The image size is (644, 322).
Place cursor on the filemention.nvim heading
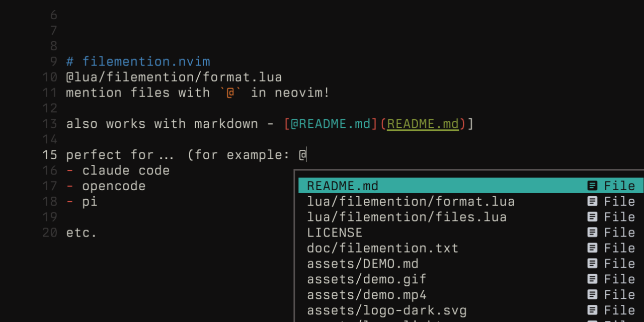tap(146, 62)
